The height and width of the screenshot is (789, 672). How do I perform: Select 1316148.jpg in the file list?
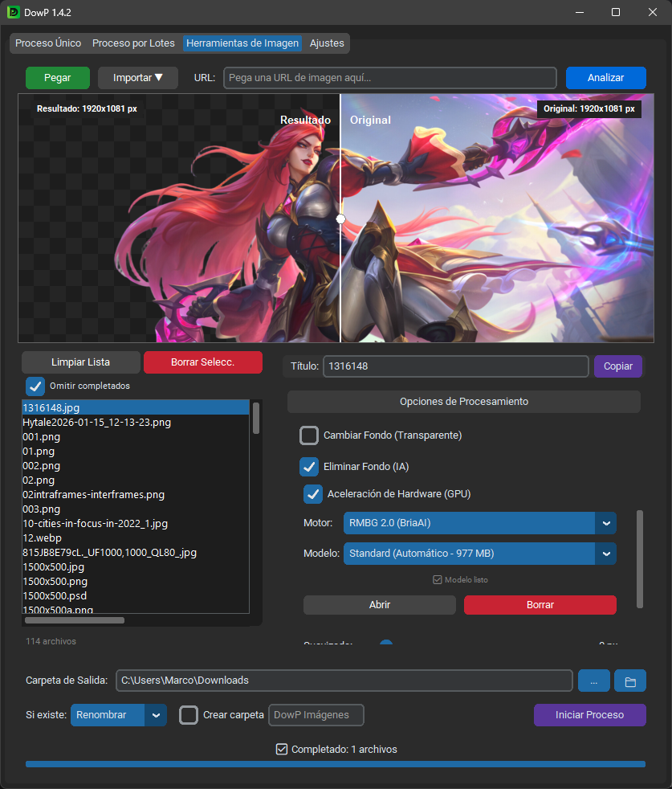tap(136, 407)
